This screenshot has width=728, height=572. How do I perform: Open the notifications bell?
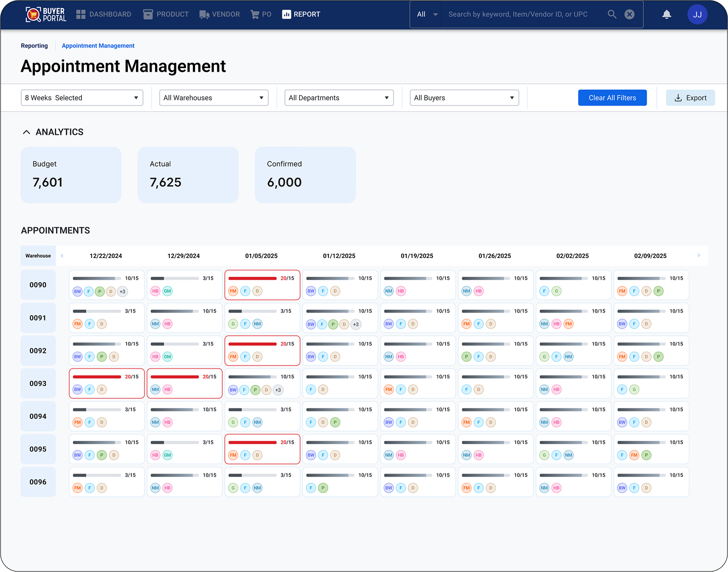[666, 15]
